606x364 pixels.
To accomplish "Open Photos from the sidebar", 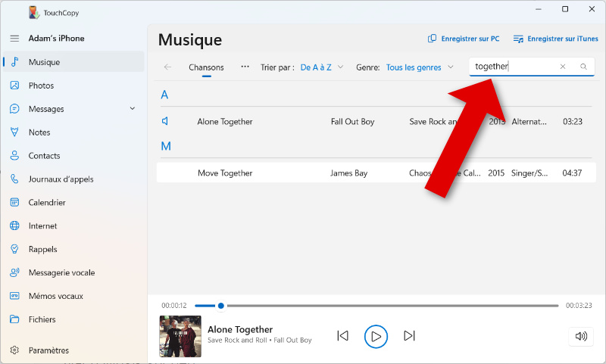I will pyautogui.click(x=41, y=86).
